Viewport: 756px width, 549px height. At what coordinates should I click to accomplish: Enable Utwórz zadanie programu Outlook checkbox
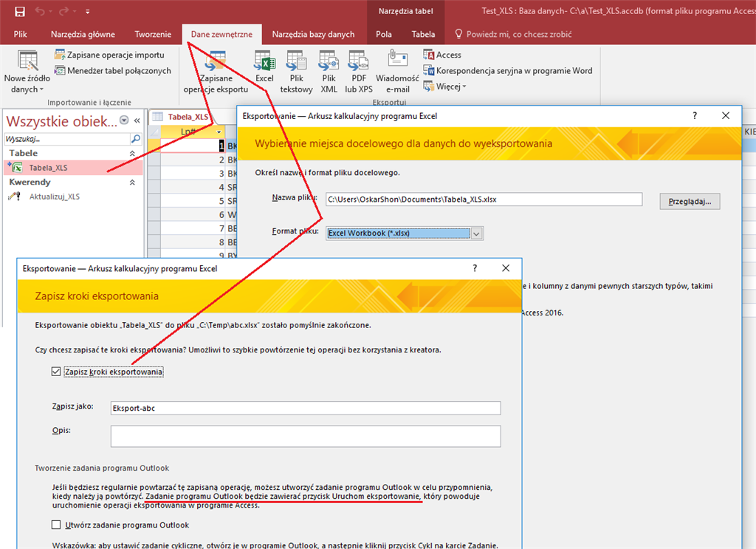pyautogui.click(x=56, y=525)
